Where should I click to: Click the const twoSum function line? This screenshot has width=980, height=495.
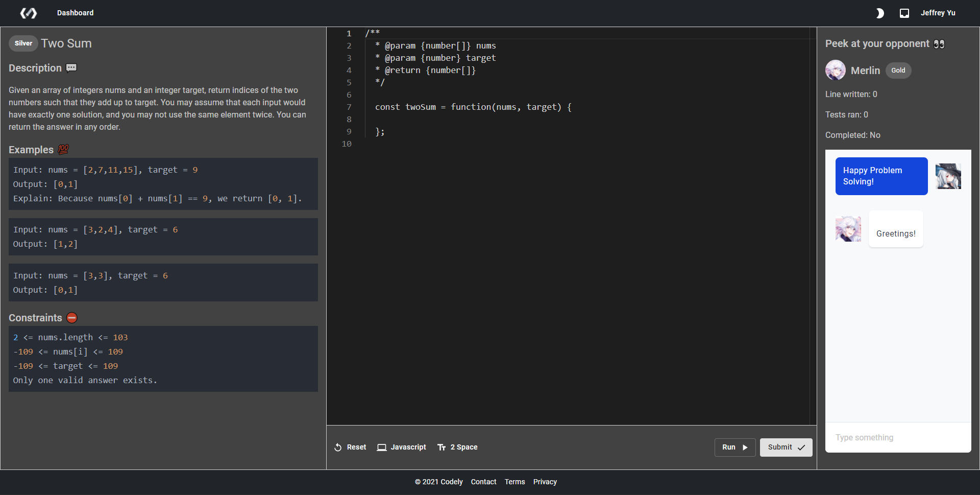tap(473, 107)
